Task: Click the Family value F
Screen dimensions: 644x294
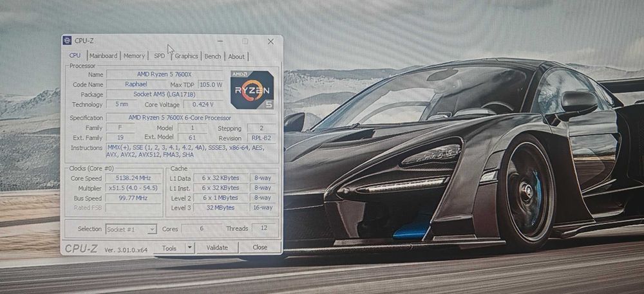Action: pos(120,127)
